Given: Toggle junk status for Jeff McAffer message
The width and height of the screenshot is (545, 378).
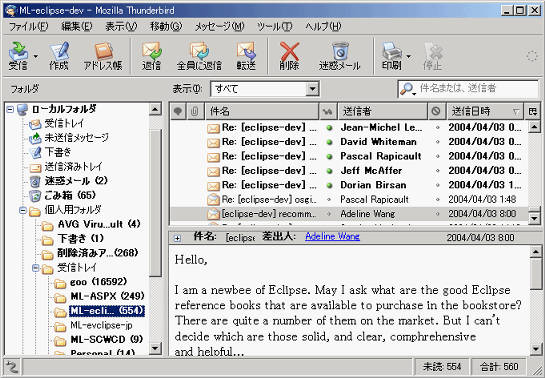Looking at the screenshot, I should pos(437,171).
